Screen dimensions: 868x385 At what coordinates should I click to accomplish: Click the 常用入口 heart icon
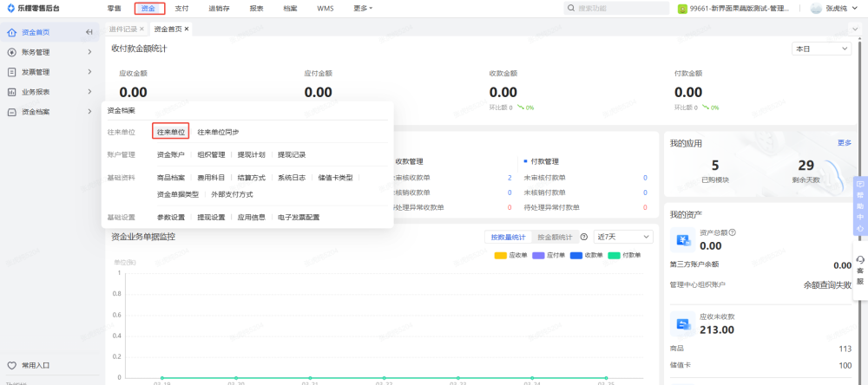(11, 366)
